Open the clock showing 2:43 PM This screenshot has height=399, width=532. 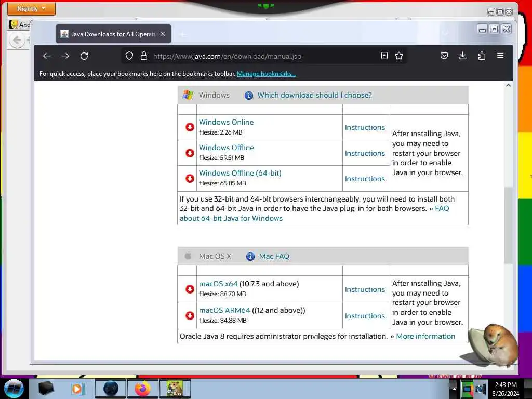506,389
